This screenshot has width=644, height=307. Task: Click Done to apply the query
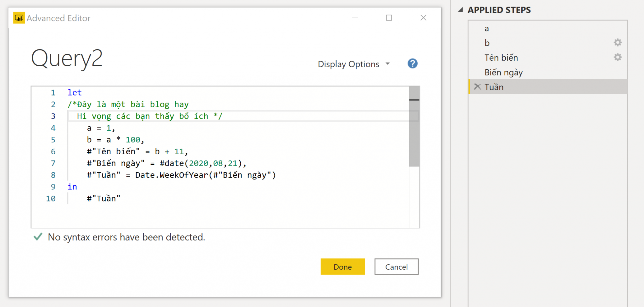pyautogui.click(x=342, y=266)
